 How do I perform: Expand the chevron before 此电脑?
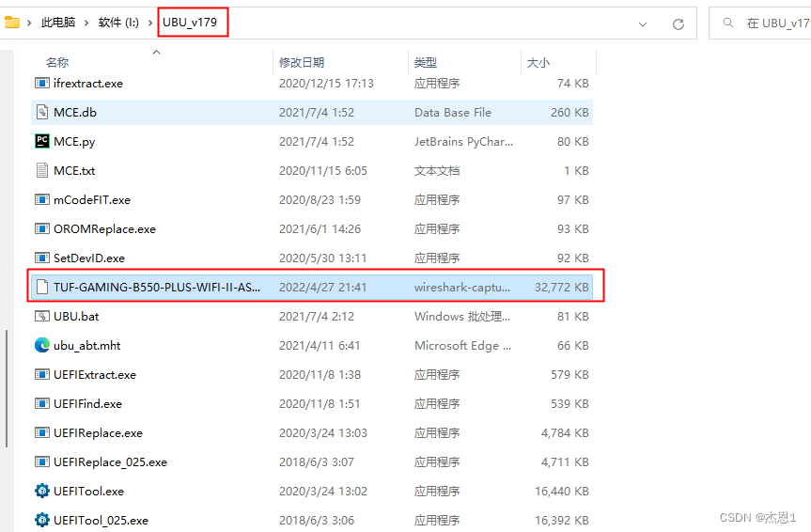click(x=29, y=23)
